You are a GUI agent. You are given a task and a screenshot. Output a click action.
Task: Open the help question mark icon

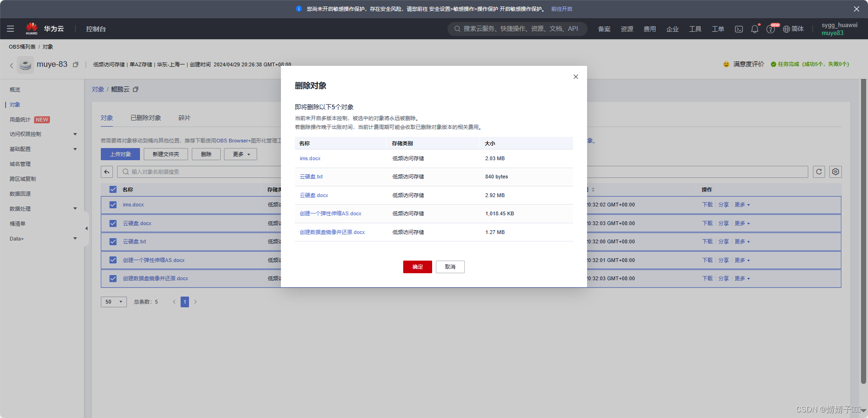(x=770, y=29)
